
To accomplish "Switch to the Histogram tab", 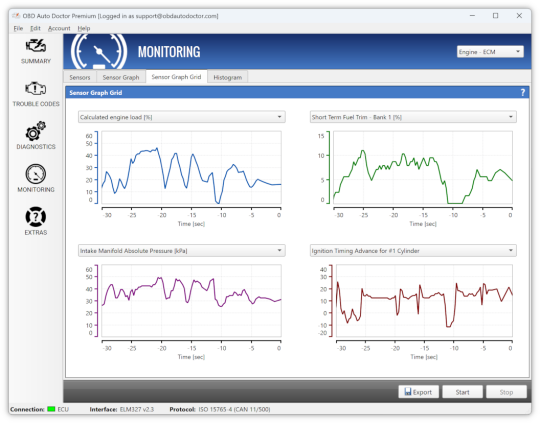I will 228,78.
